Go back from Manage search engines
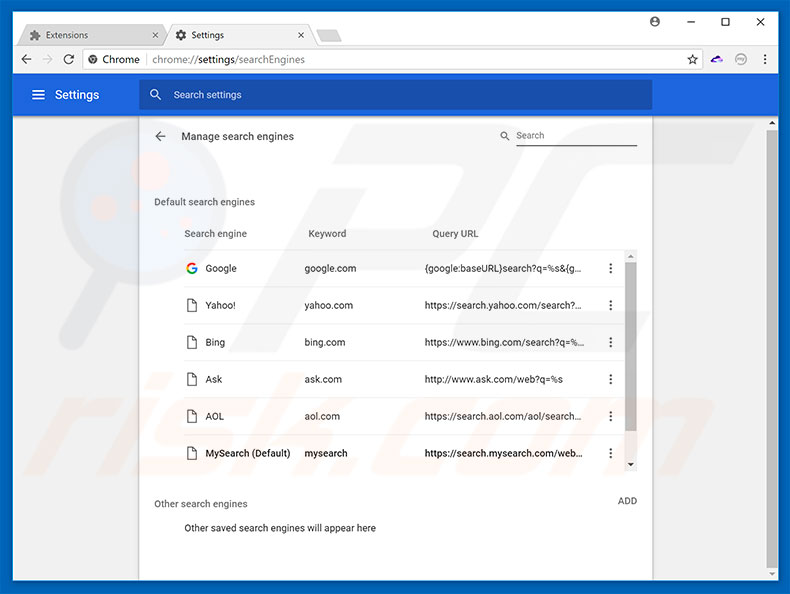790x594 pixels. point(160,136)
